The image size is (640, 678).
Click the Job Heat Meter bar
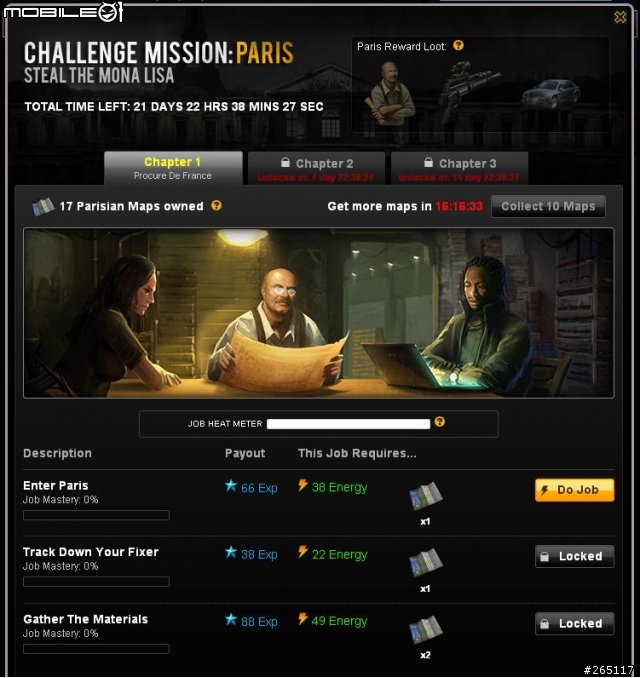(x=349, y=424)
